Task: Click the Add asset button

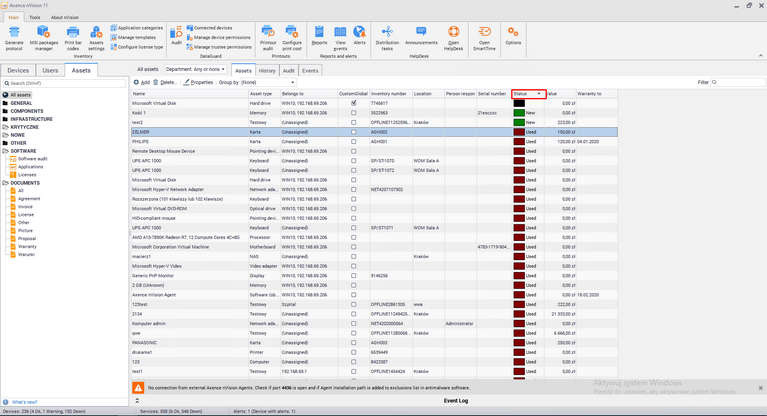Action: tap(142, 83)
